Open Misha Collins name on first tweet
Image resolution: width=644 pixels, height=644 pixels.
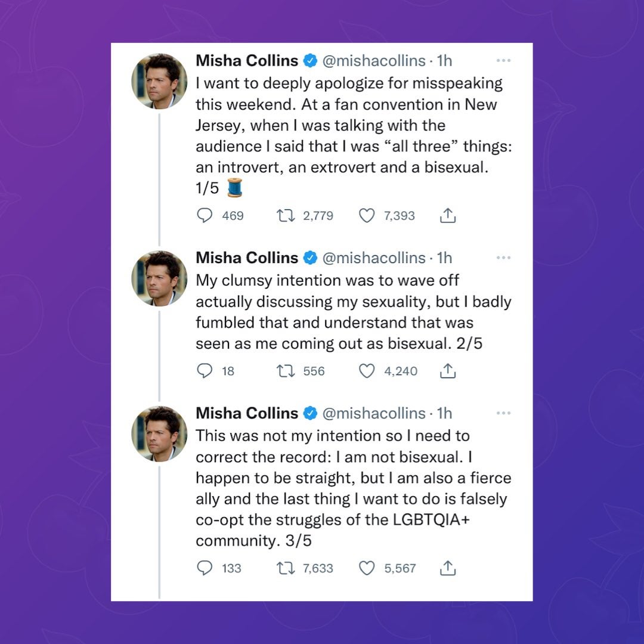[247, 60]
